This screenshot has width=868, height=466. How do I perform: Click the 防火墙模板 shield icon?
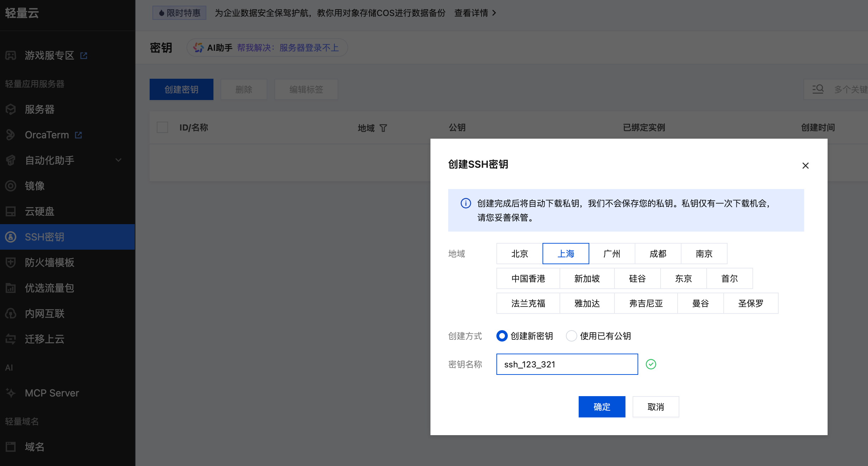tap(11, 262)
